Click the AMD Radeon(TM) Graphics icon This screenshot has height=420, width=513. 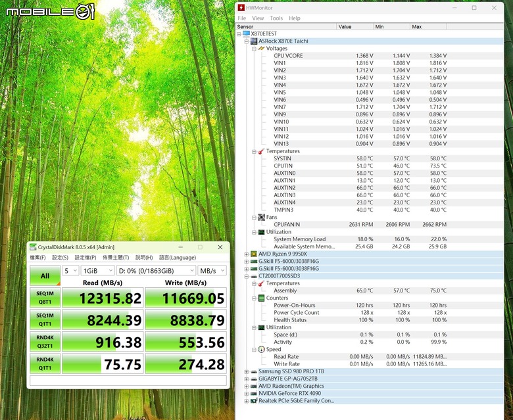coord(254,386)
